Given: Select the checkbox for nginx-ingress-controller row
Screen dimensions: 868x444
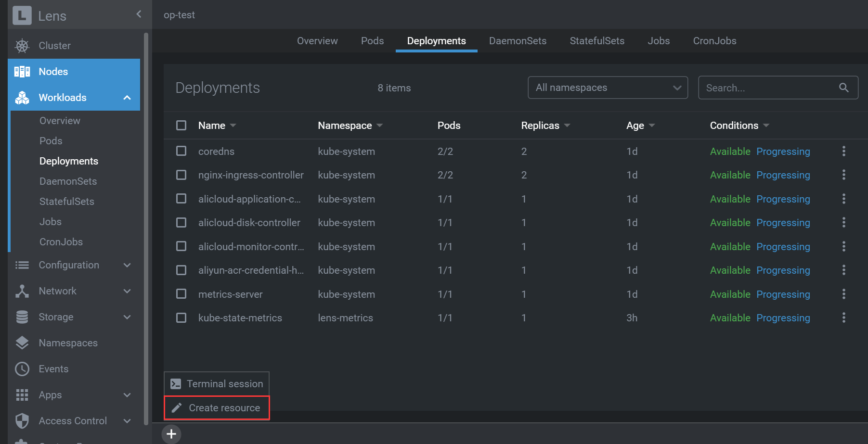Looking at the screenshot, I should [181, 175].
